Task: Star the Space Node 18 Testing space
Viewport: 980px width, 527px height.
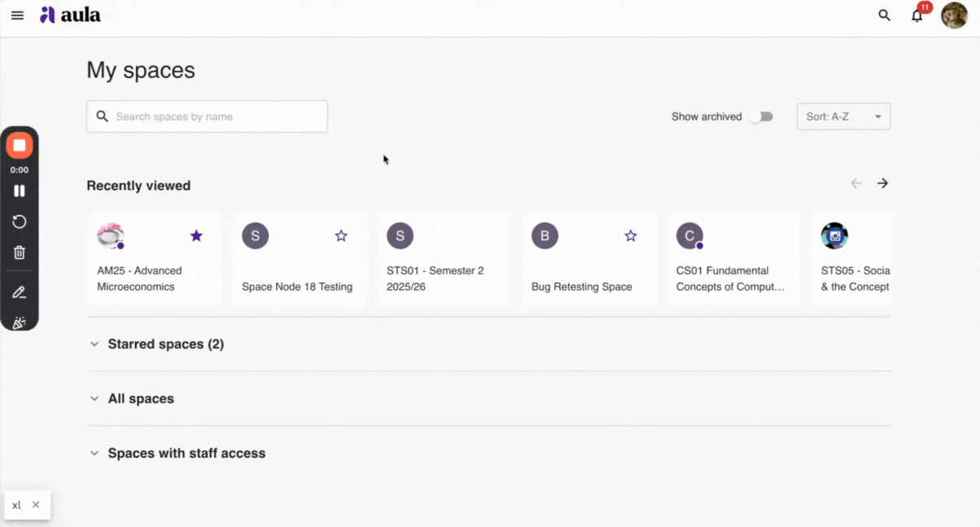Action: coord(341,236)
